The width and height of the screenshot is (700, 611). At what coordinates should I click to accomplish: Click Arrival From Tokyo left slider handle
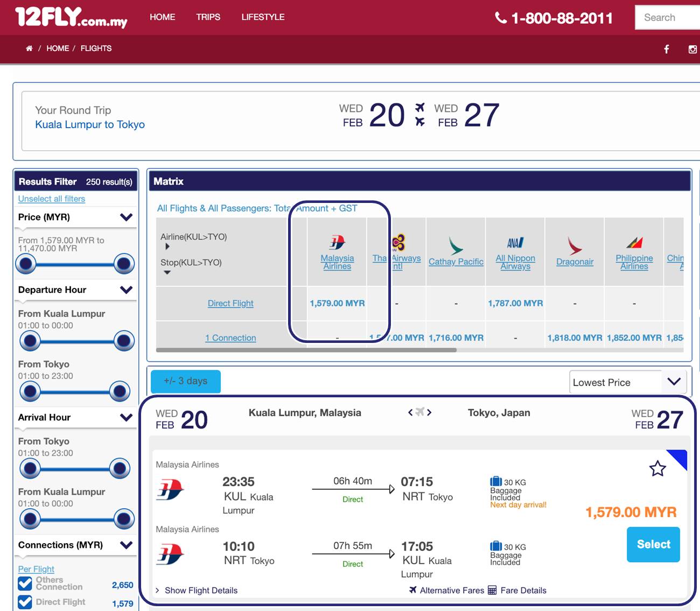pyautogui.click(x=30, y=468)
